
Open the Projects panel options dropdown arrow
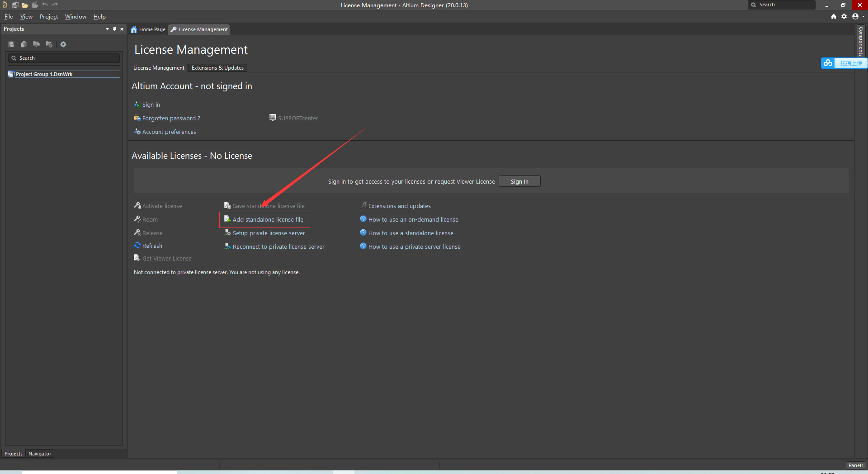pos(107,29)
